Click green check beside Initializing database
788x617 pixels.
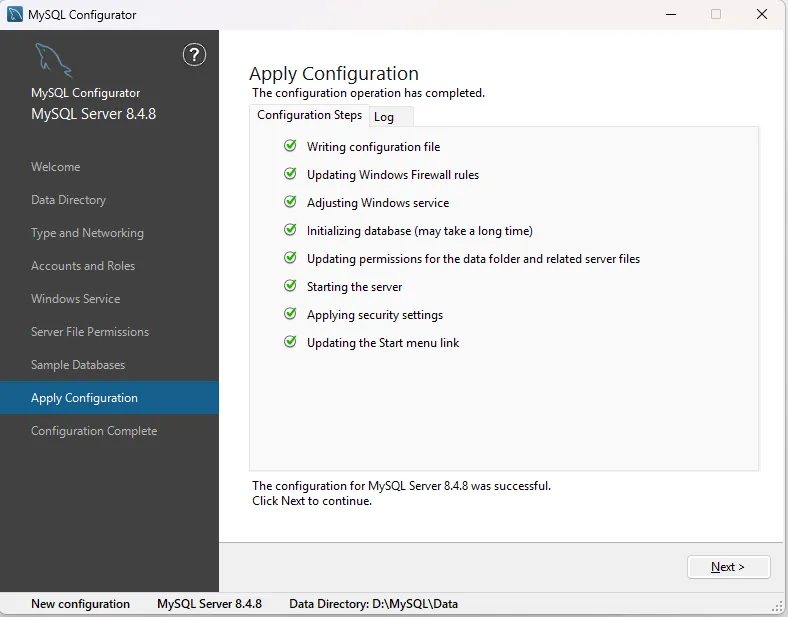tap(290, 230)
